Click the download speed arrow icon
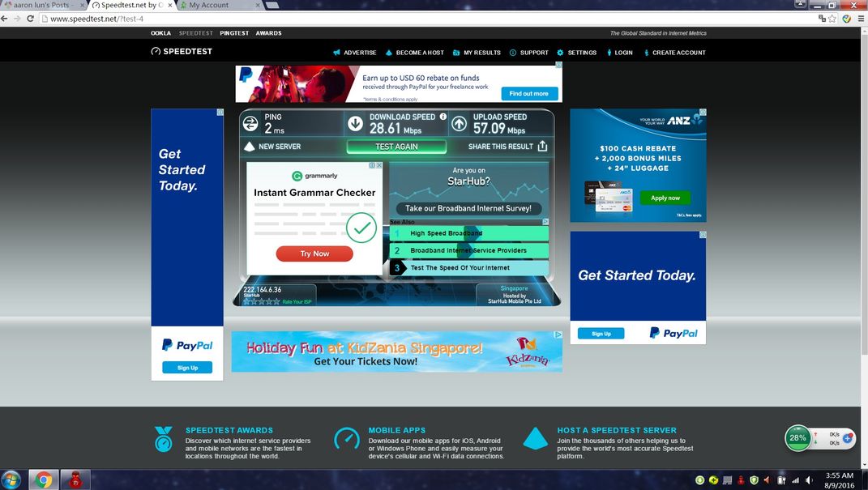 click(x=356, y=124)
